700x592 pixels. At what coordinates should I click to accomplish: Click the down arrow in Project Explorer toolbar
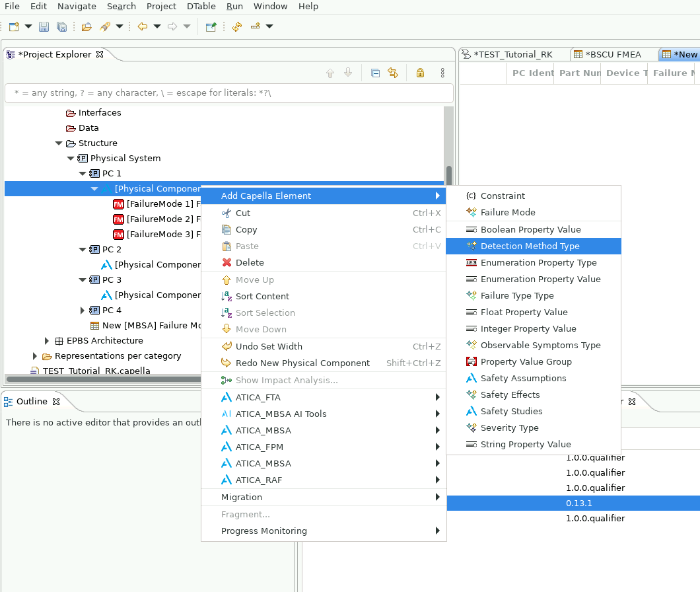[x=348, y=73]
